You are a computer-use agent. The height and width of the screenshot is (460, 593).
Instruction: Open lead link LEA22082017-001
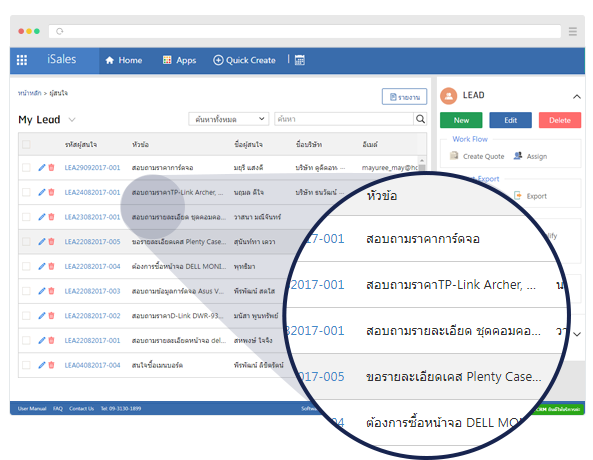click(92, 340)
